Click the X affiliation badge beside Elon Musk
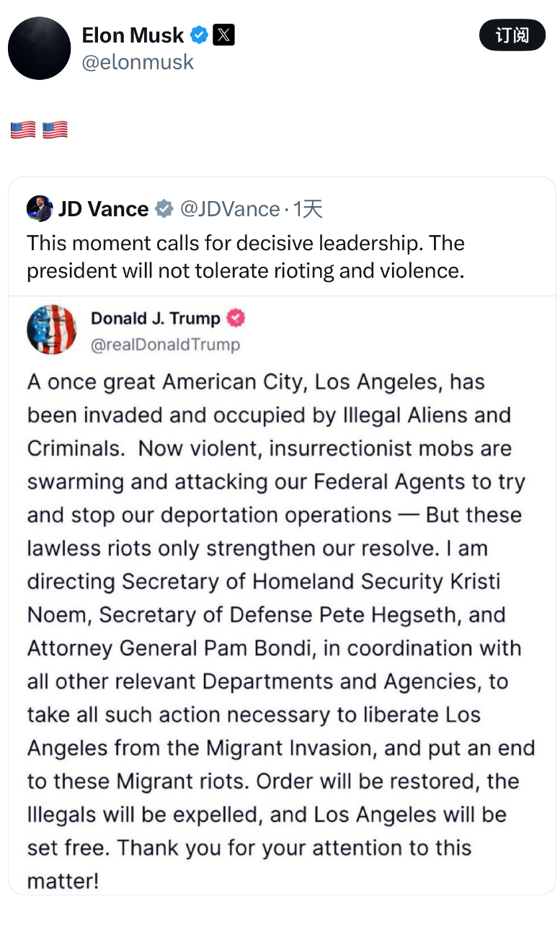Image resolution: width=560 pixels, height=925 pixels. (x=224, y=35)
